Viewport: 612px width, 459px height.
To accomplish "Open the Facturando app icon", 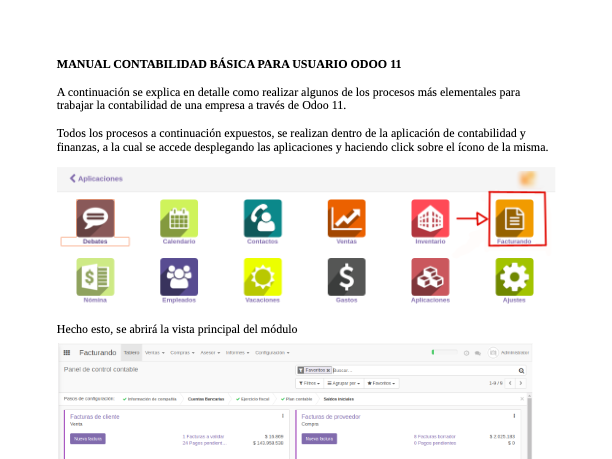I will click(514, 217).
